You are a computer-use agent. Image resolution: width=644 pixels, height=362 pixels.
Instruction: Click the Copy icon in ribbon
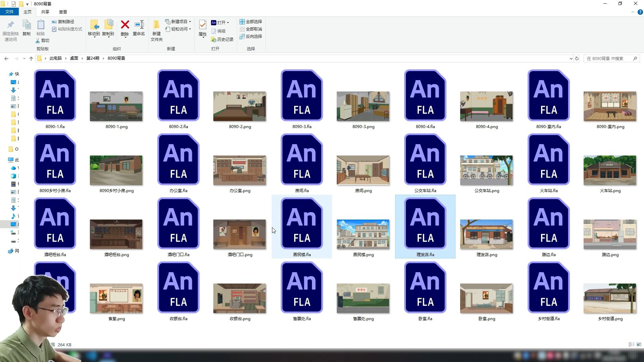(x=26, y=25)
